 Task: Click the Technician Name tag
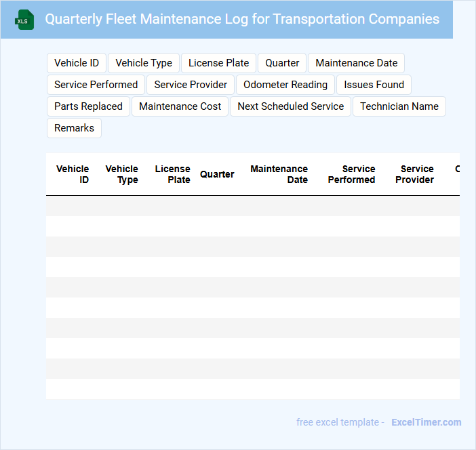click(399, 106)
